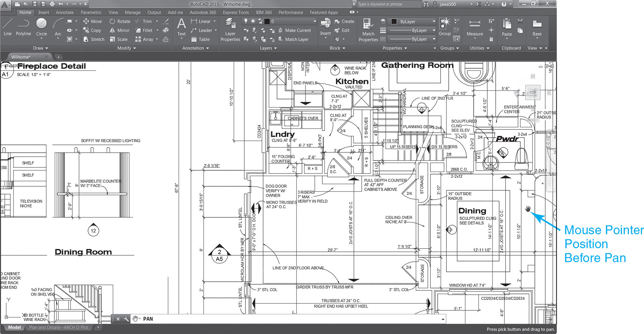The image size is (644, 334).
Task: Switch to the Annotate tab
Action: pyautogui.click(x=65, y=12)
